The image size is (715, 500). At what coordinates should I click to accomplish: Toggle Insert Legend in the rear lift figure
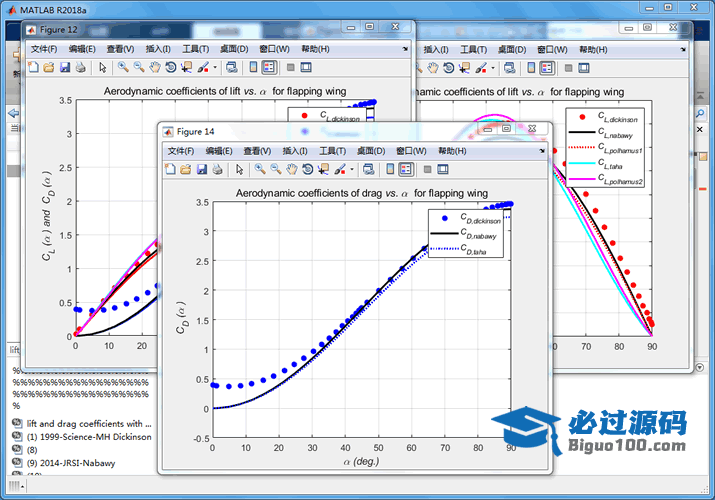point(547,68)
